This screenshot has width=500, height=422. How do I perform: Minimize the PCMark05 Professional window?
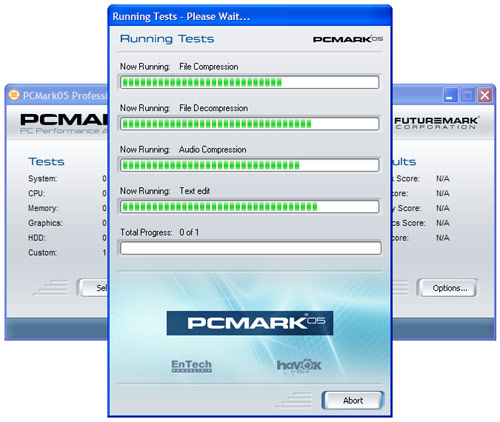click(450, 95)
